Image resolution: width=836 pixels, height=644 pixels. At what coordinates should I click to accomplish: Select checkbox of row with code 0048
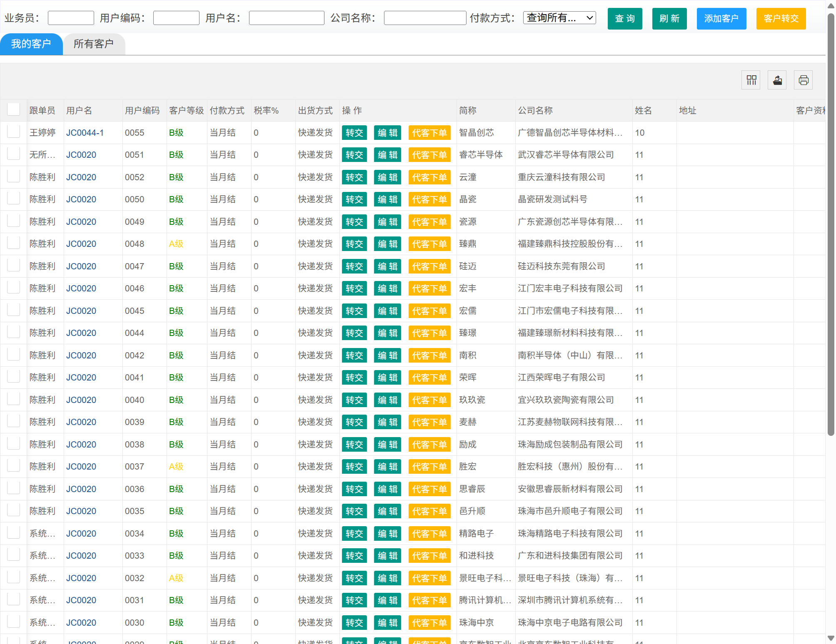(x=14, y=243)
